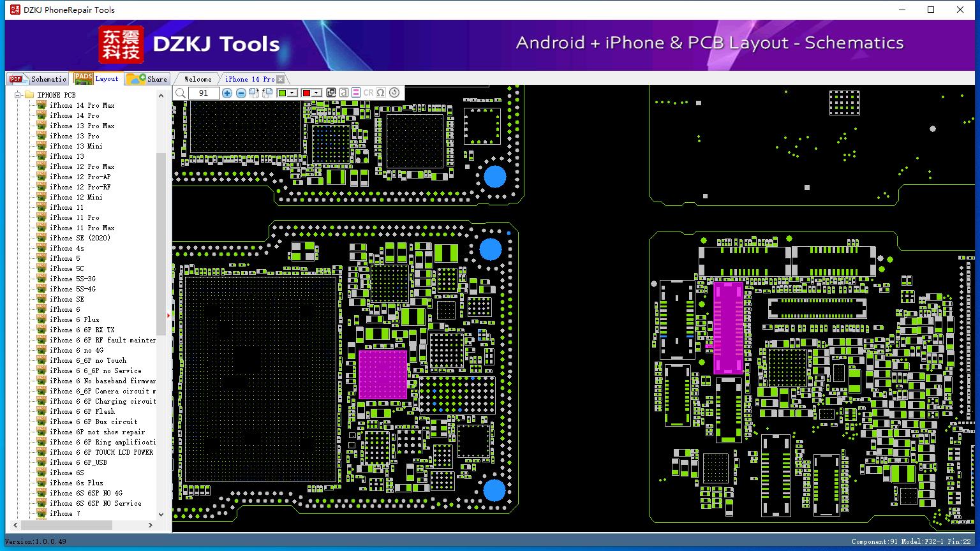The height and width of the screenshot is (551, 980).
Task: Select iPhone 6 no 4G tree item
Action: [77, 350]
